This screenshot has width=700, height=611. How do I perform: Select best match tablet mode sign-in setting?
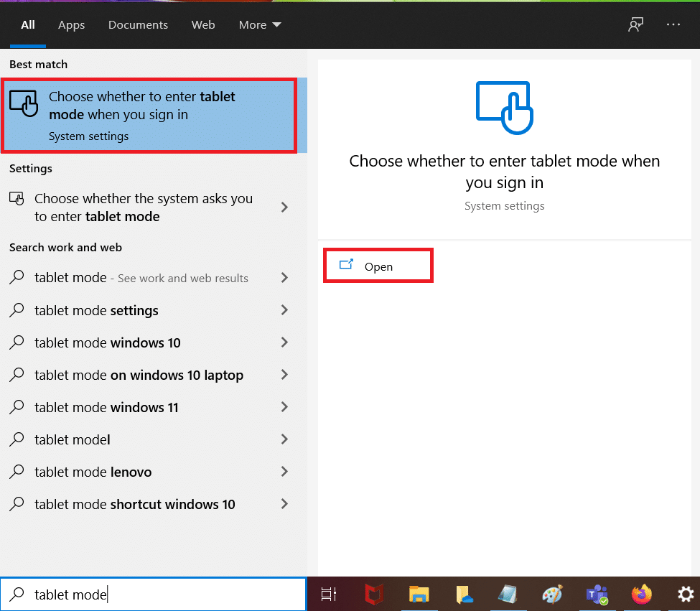tap(149, 115)
